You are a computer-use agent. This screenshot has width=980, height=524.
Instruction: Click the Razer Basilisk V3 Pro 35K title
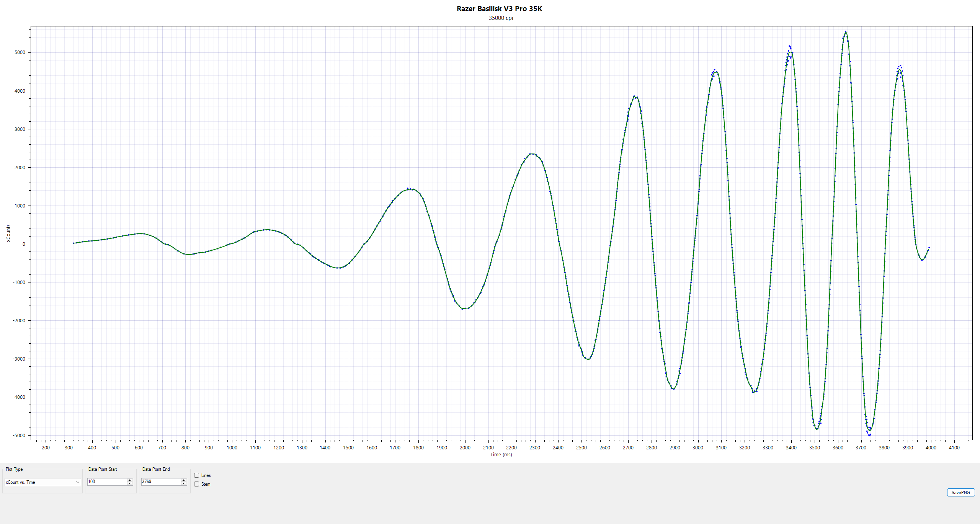tap(499, 9)
